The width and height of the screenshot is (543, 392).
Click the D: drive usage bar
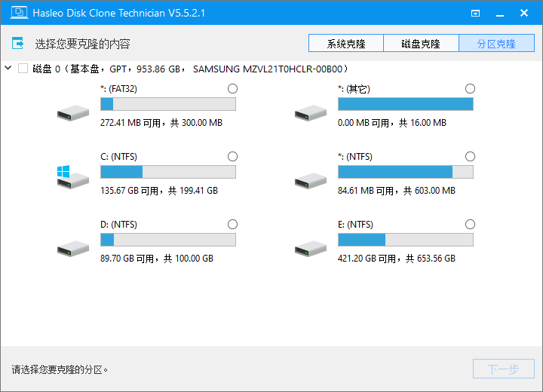coord(167,240)
